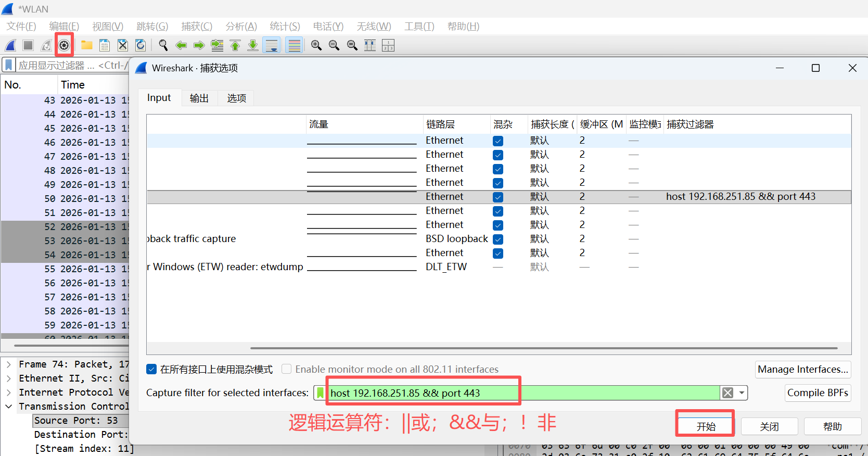This screenshot has height=456, width=868.
Task: Go back to previous packet
Action: coord(181,45)
